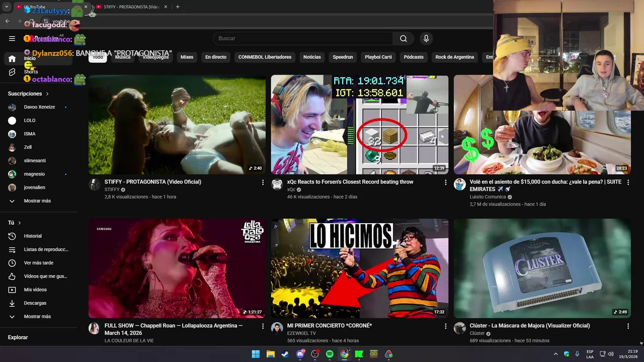This screenshot has width=644, height=362.
Task: Open options for Clúster video
Action: 628,326
